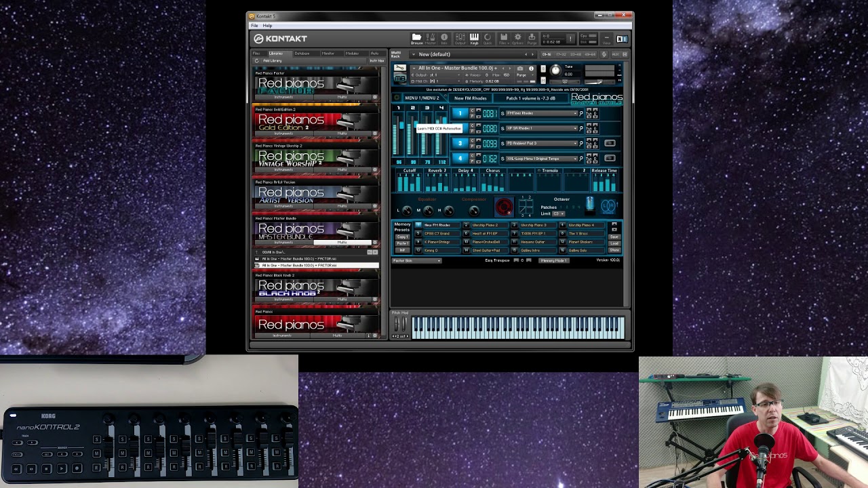Click the Copy 1 memory preset button
The image size is (868, 488).
(x=402, y=237)
